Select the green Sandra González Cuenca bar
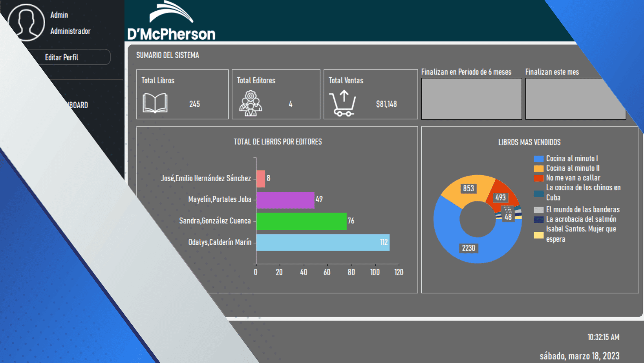 click(302, 221)
